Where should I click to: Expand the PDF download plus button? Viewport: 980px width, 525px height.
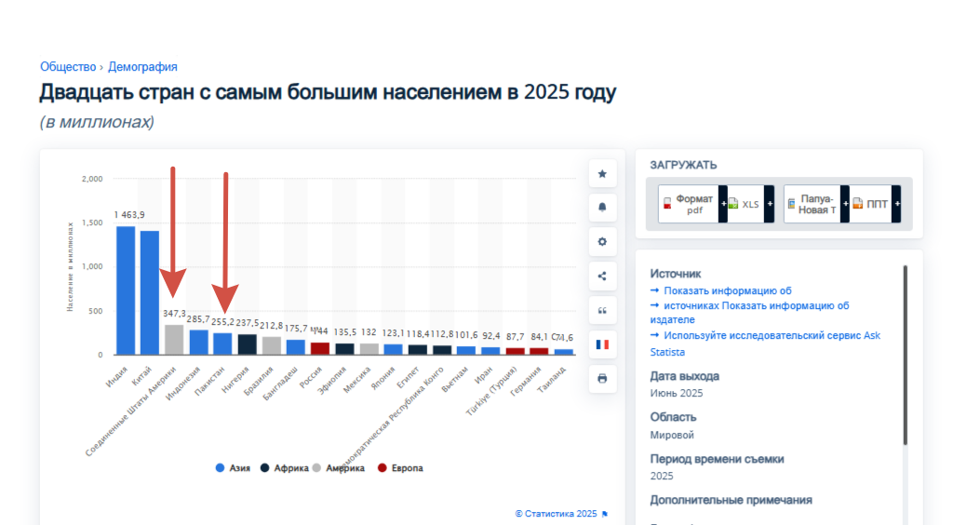722,204
